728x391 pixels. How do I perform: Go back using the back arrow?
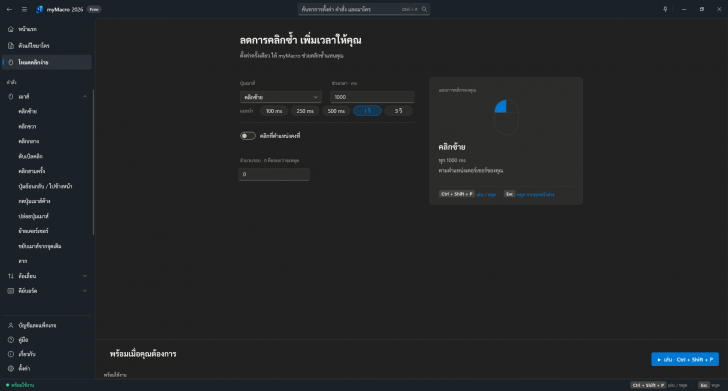(9, 9)
